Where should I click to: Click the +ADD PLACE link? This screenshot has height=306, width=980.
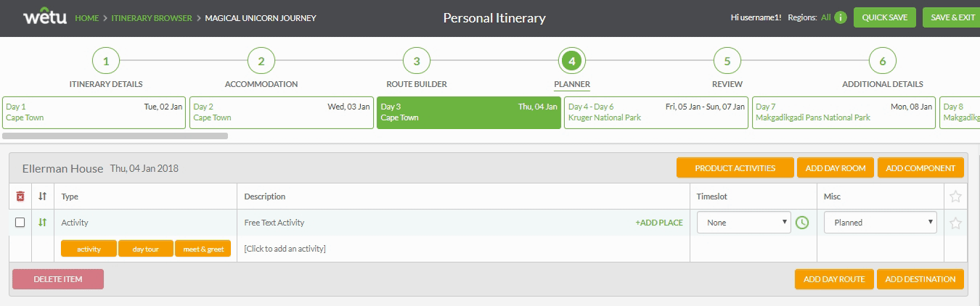pos(659,223)
